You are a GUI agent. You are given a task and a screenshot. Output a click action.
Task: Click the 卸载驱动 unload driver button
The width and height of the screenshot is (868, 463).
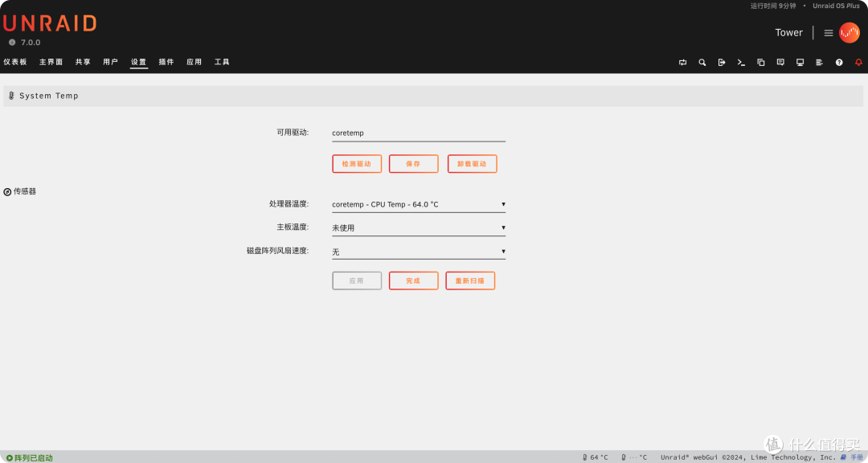(473, 164)
